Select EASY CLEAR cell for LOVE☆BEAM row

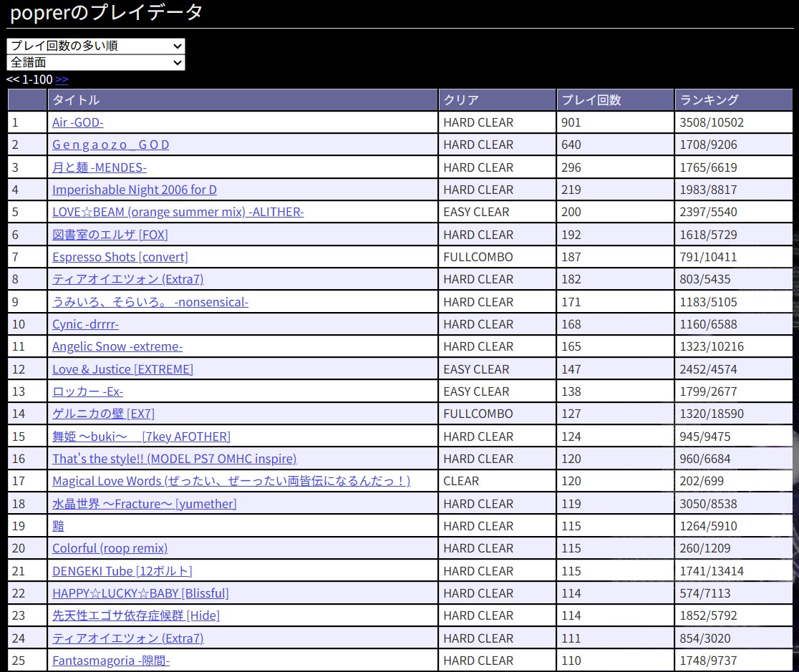[x=498, y=212]
